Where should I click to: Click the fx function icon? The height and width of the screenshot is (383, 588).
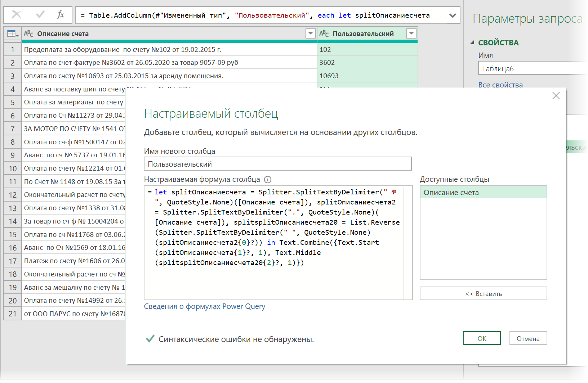click(61, 15)
